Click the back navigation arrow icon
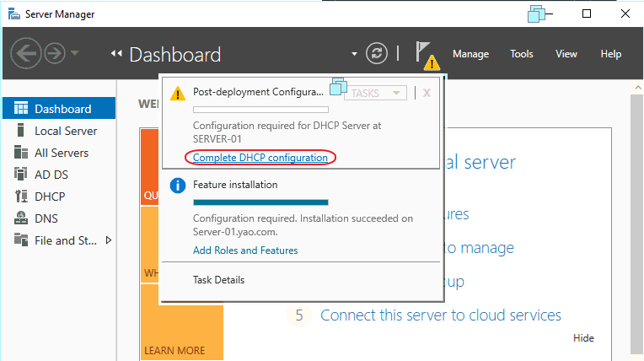The image size is (644, 361). tap(25, 54)
